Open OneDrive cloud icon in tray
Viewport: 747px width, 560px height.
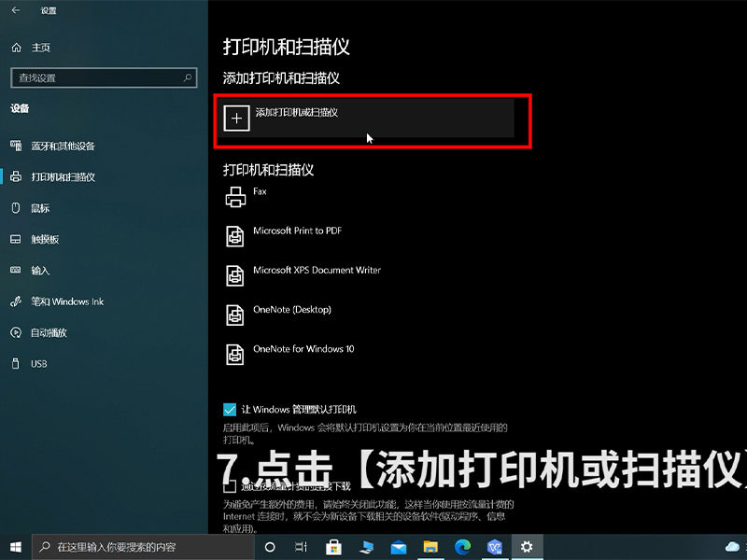[x=732, y=548]
